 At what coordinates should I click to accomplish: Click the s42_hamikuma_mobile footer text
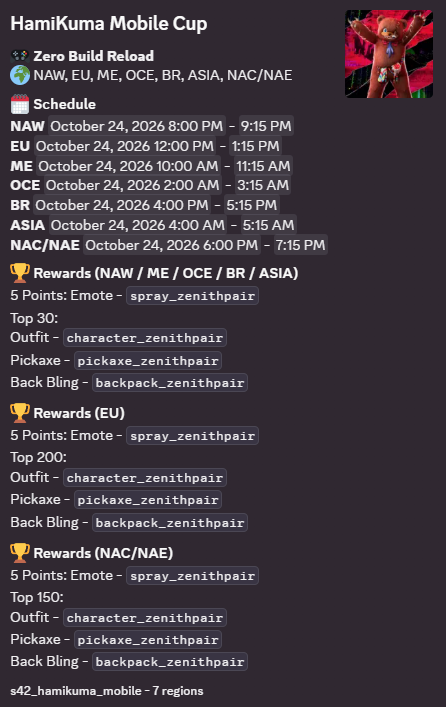click(76, 691)
